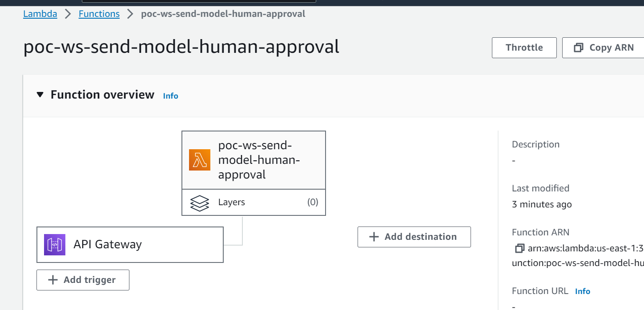The width and height of the screenshot is (644, 310).
Task: Click Add trigger below API Gateway
Action: pos(83,280)
